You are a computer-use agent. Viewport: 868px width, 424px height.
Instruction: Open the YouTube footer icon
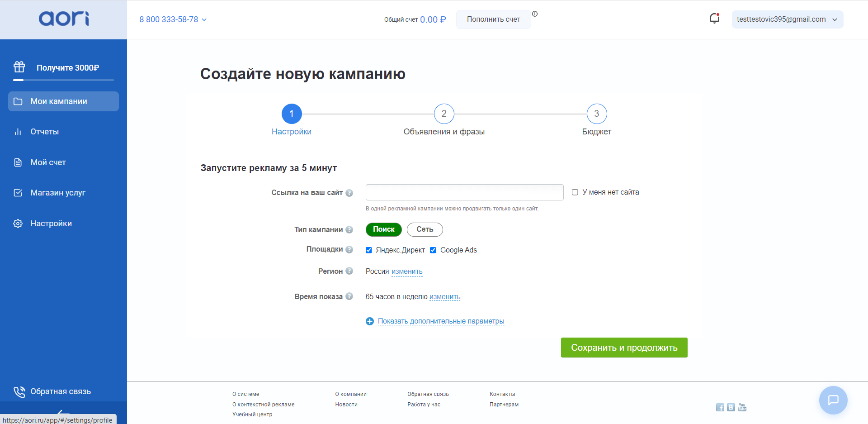(x=742, y=407)
